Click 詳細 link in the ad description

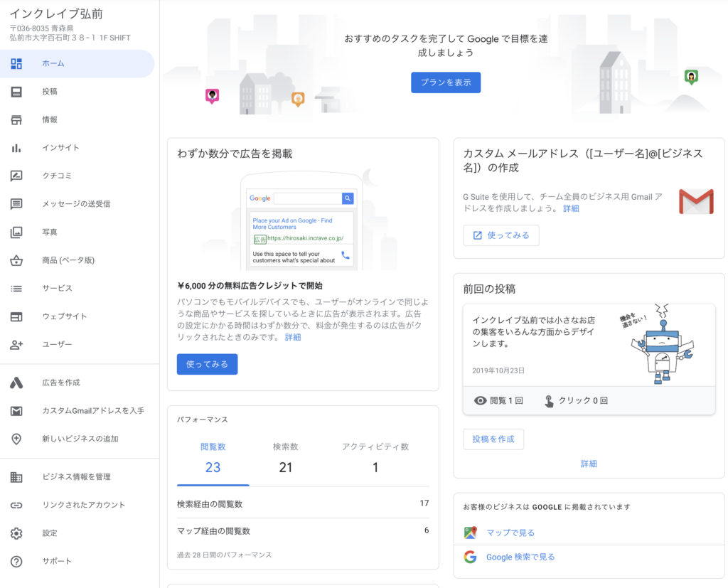[293, 337]
